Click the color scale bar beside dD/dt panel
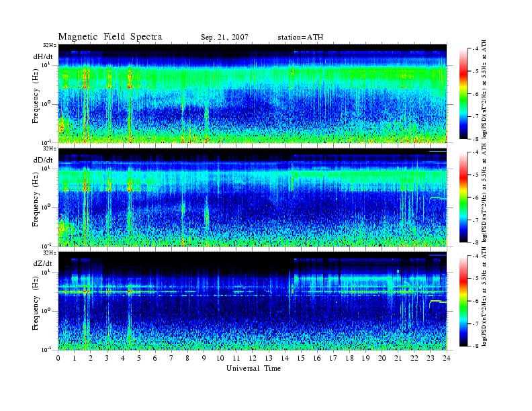The image size is (532, 411). click(463, 197)
